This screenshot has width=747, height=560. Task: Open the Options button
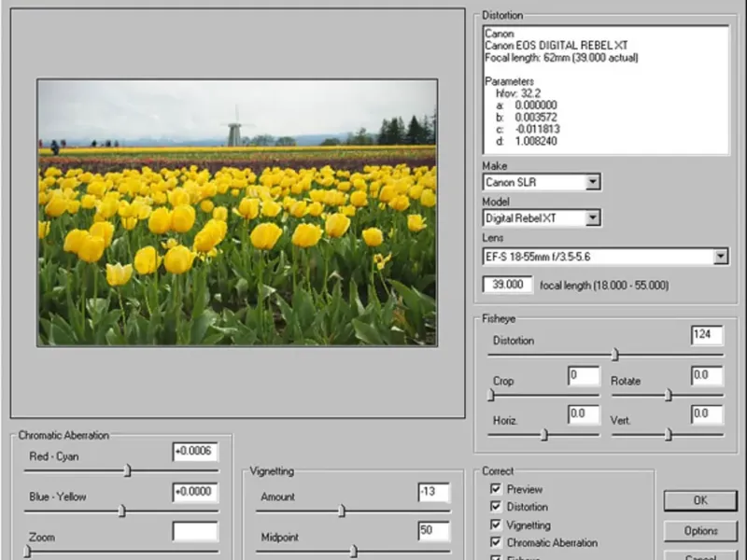[701, 531]
